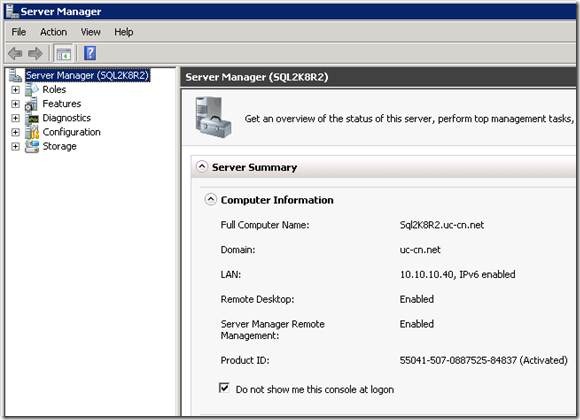
Task: Click the LAN value 10.10.10.40, IPv6 enabled
Action: point(457,275)
